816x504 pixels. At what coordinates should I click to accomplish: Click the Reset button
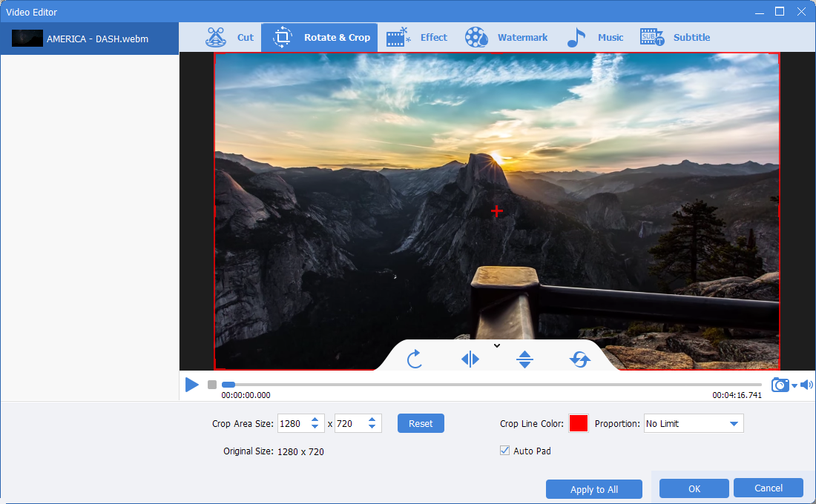click(421, 424)
